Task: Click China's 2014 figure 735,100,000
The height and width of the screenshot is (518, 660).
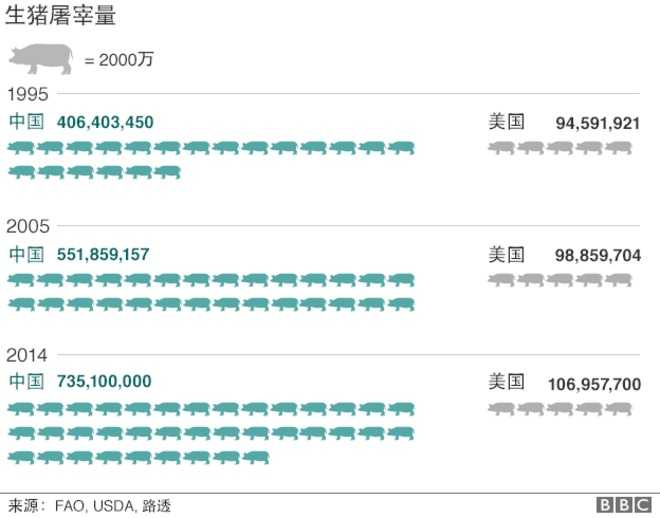Action: [105, 381]
